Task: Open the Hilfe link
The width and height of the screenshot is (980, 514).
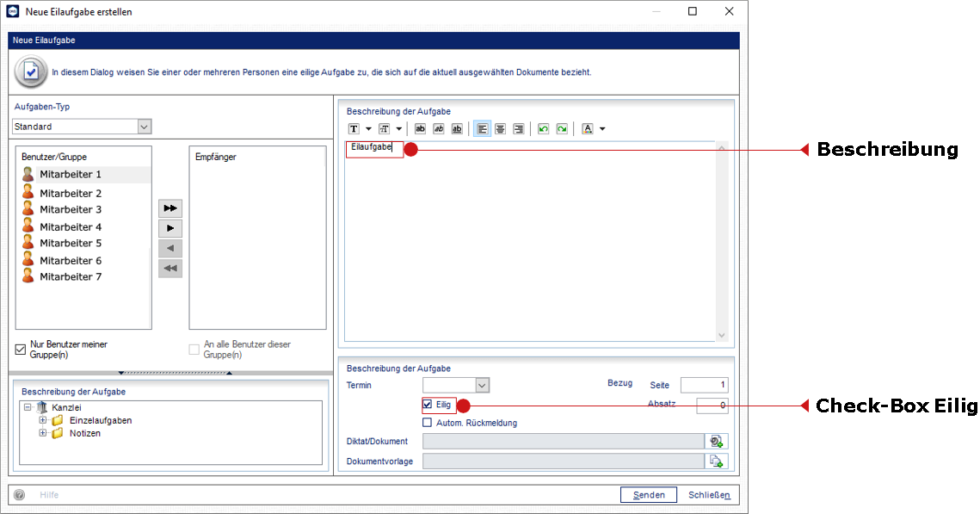Action: (49, 494)
